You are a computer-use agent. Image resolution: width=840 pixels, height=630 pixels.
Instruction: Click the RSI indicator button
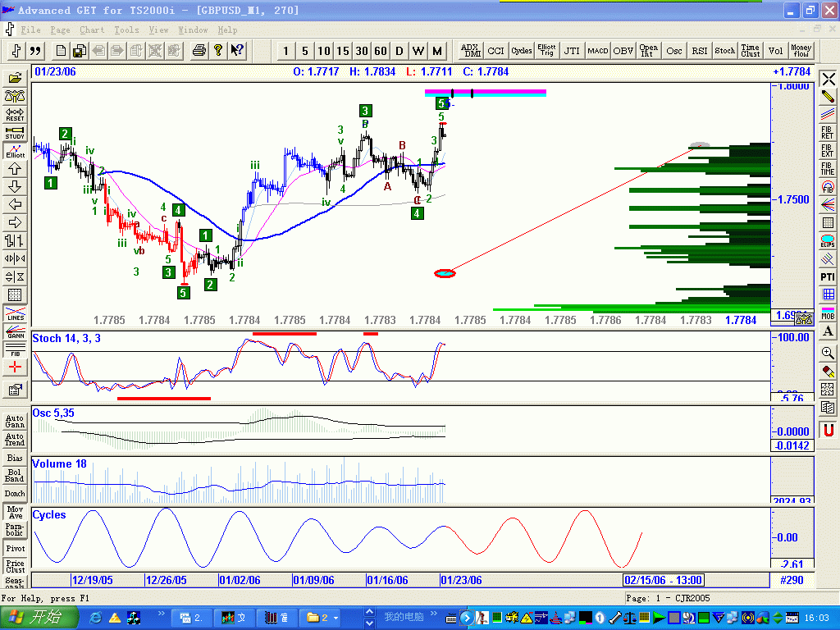(700, 51)
